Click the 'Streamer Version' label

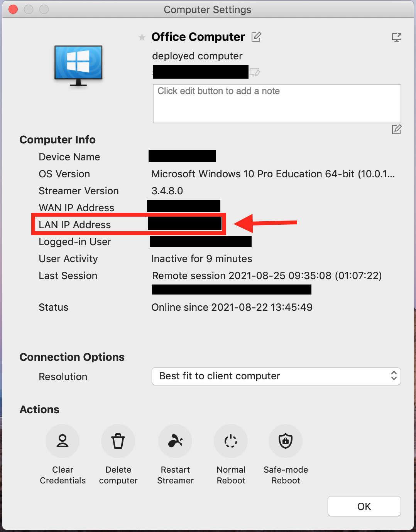pos(79,191)
